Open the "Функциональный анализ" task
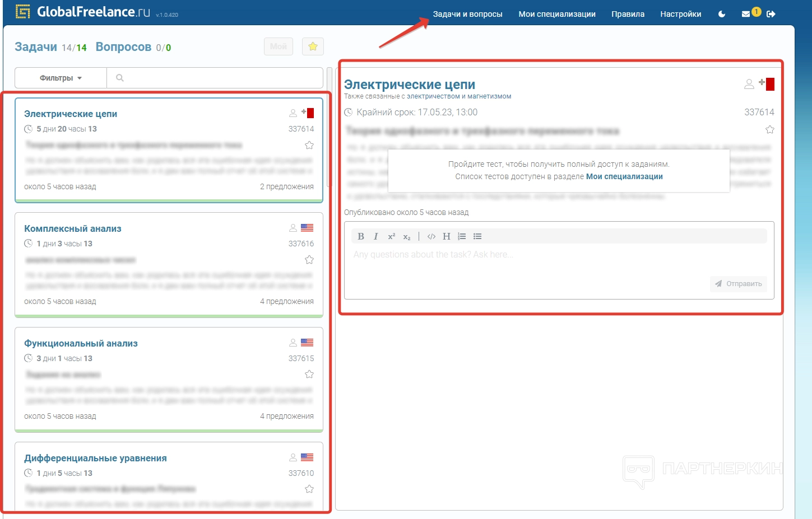 coord(81,343)
